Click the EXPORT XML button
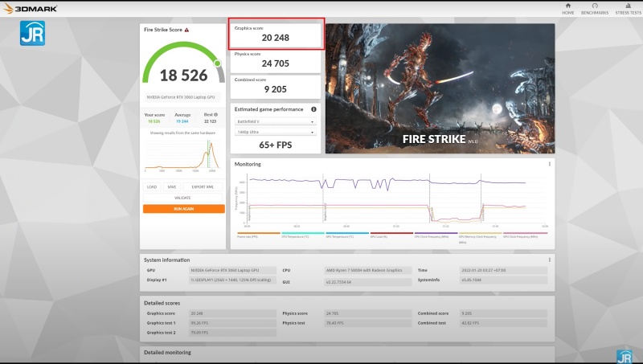The image size is (643, 364). pyautogui.click(x=203, y=187)
